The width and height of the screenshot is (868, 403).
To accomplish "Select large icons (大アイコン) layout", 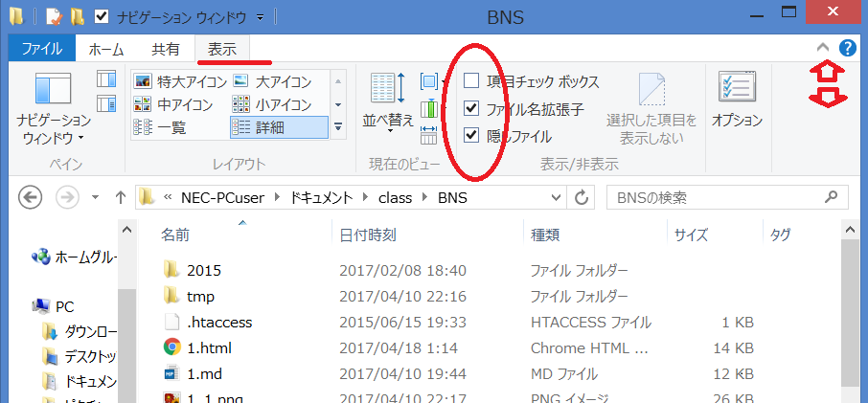I will pos(272,81).
